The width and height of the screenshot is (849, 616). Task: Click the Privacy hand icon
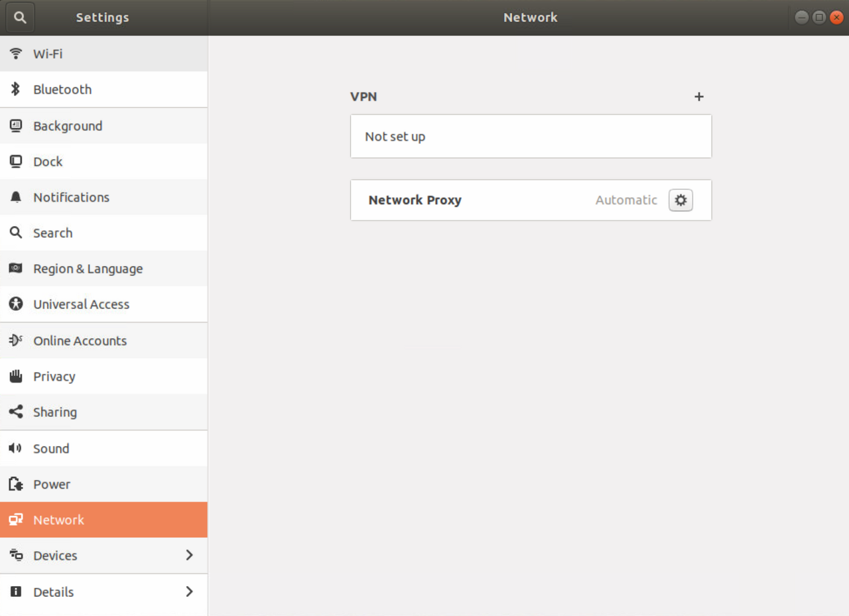(x=16, y=376)
